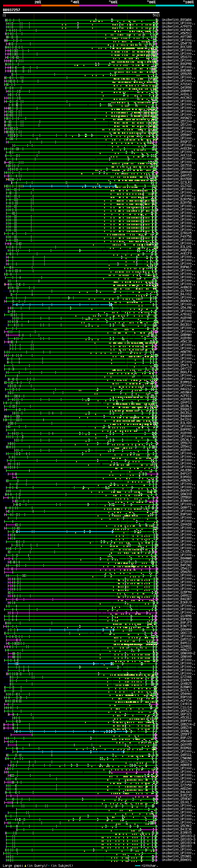Image resolution: width=197 pixels, height=868 pixels.
Task: Click UniRef100_Q55AX2 label
Action: 177,446
